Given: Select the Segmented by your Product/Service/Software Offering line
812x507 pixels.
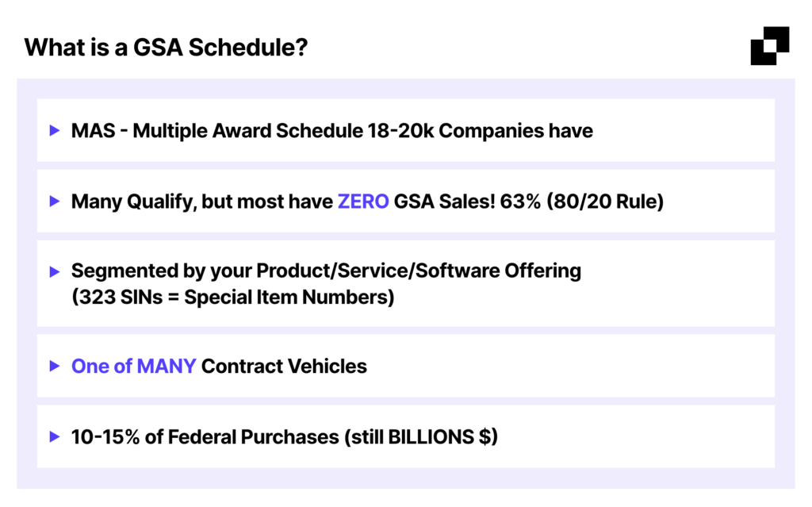Looking at the screenshot, I should (326, 271).
